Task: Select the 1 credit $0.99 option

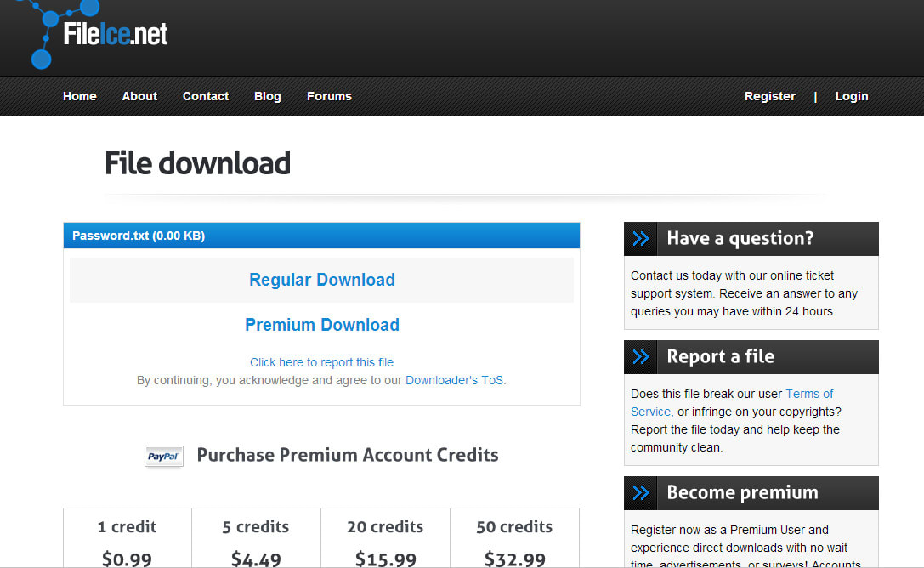Action: (x=128, y=538)
